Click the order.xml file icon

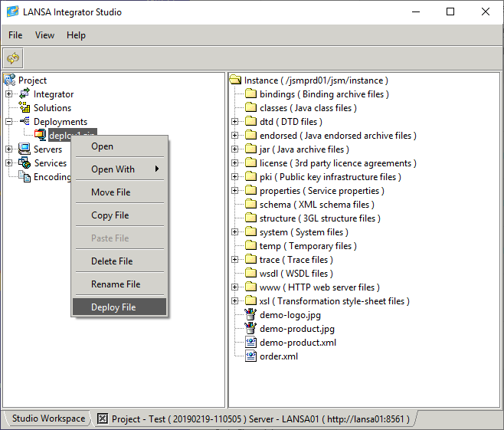(x=250, y=356)
